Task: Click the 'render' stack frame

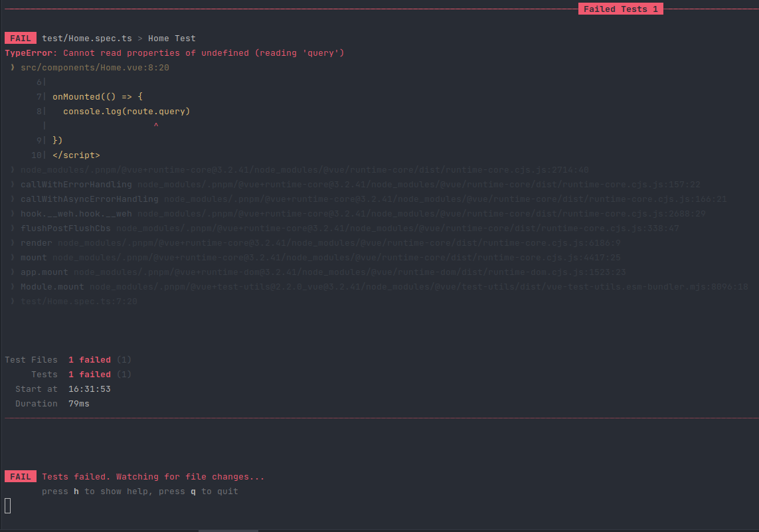Action: [x=321, y=243]
